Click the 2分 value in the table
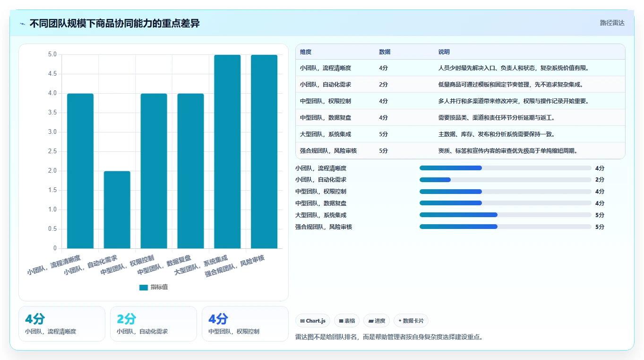The height and width of the screenshot is (360, 644). coord(384,85)
